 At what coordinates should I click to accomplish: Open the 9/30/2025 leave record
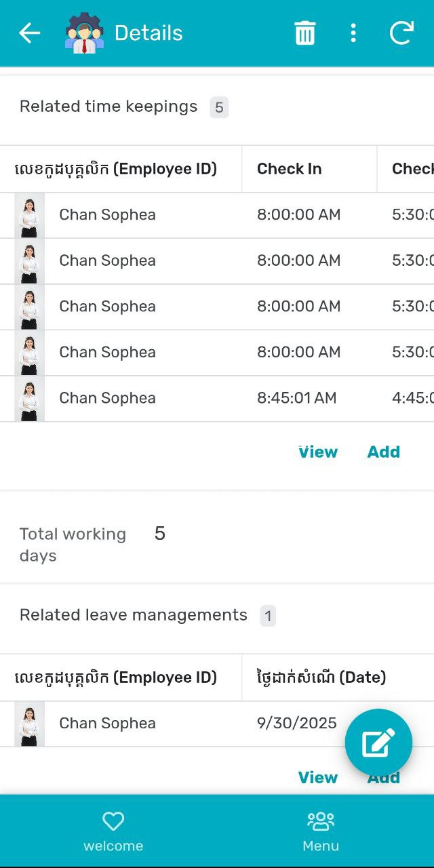tap(296, 724)
